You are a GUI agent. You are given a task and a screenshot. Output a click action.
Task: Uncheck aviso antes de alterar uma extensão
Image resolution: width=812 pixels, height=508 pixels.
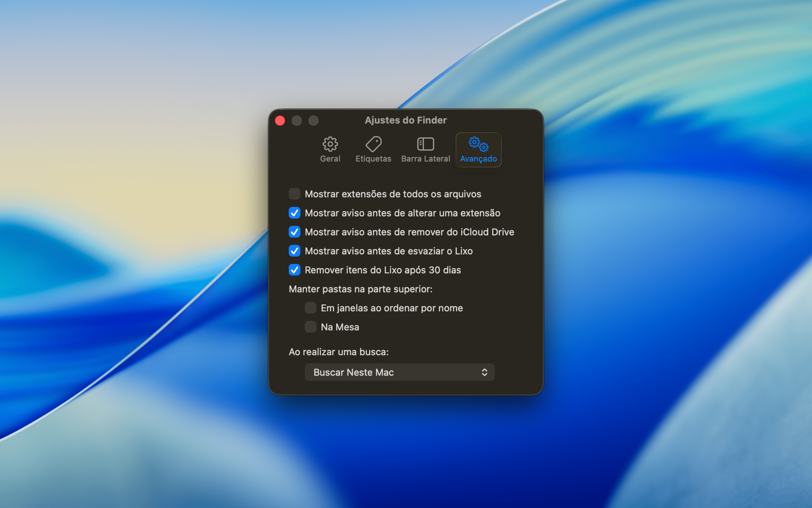[x=294, y=213]
